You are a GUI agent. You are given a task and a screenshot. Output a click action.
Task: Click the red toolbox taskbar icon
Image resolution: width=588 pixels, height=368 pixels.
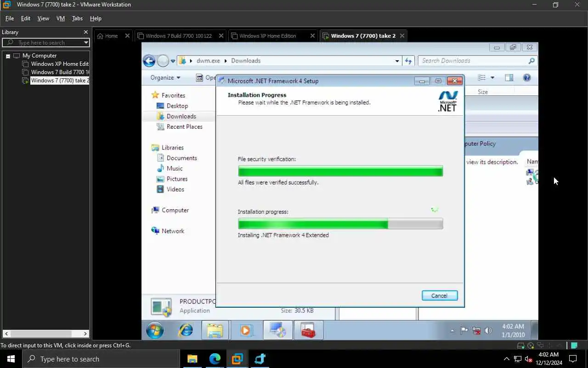308,330
